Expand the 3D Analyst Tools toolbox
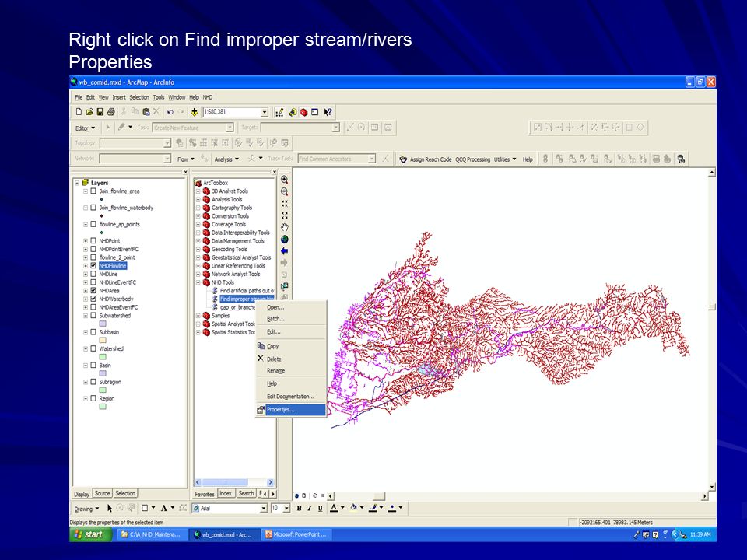This screenshot has height=560, width=747. tap(198, 191)
